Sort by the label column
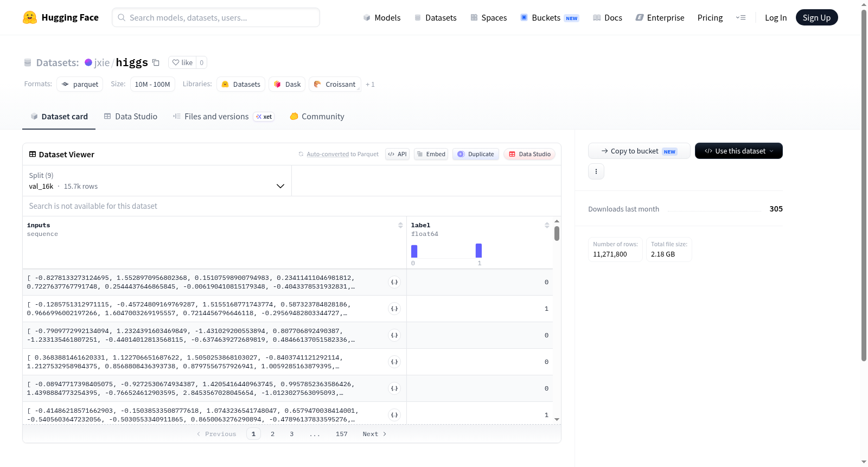This screenshot has height=467, width=868. (x=547, y=225)
